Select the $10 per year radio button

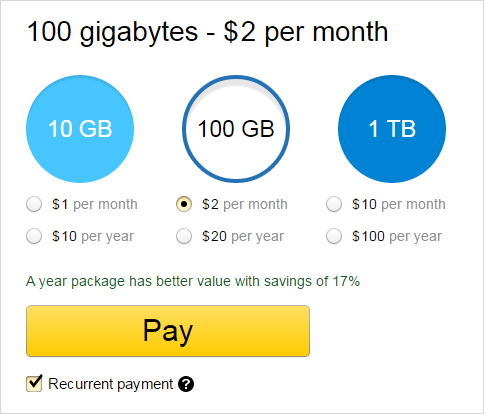[x=34, y=236]
